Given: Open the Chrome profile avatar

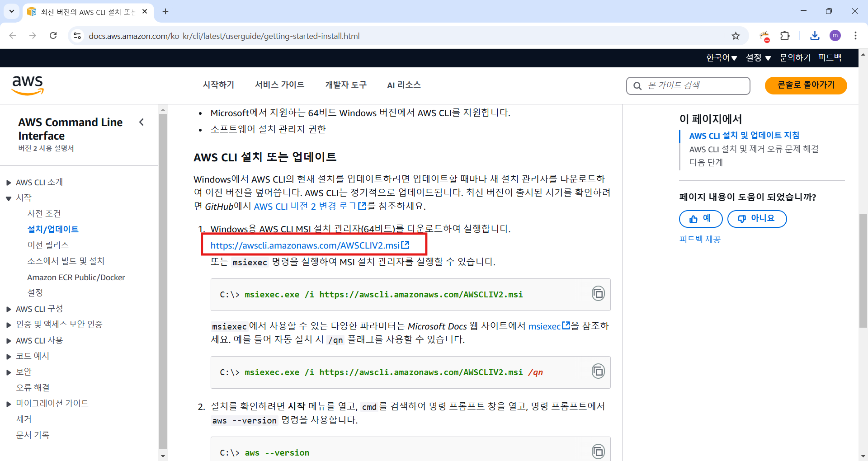Looking at the screenshot, I should pyautogui.click(x=835, y=36).
